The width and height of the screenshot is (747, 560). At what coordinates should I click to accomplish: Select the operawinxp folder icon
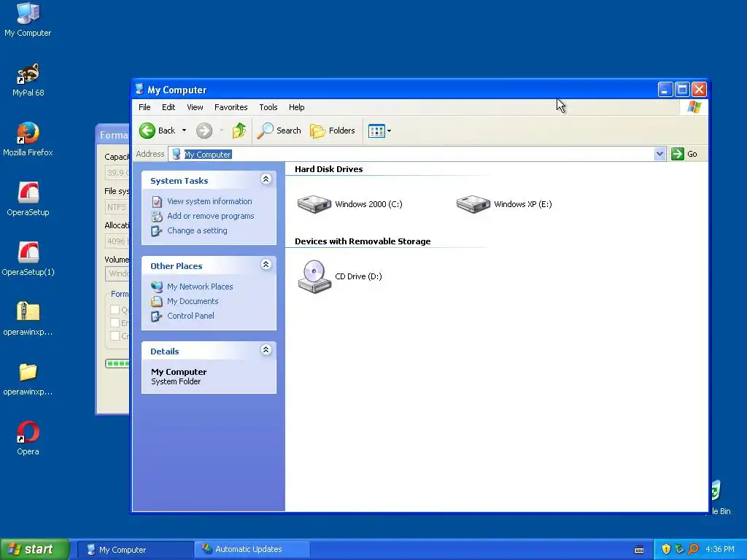pyautogui.click(x=28, y=379)
